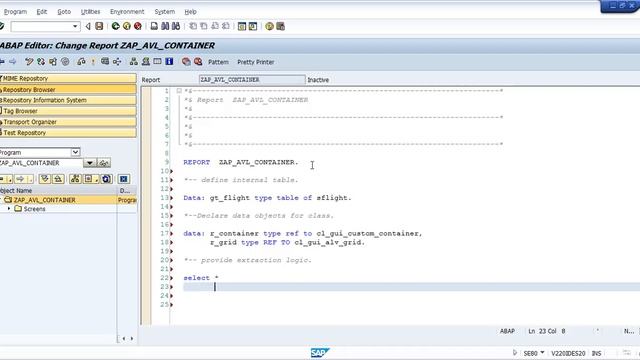Select the Repository Browser button
The image size is (640, 360).
pyautogui.click(x=68, y=89)
